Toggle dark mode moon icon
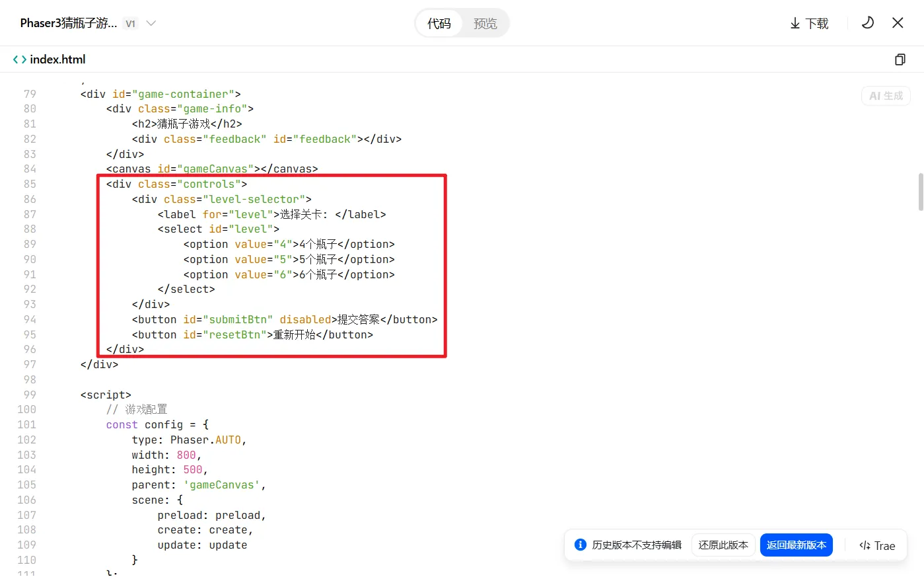This screenshot has height=581, width=924. [x=868, y=23]
